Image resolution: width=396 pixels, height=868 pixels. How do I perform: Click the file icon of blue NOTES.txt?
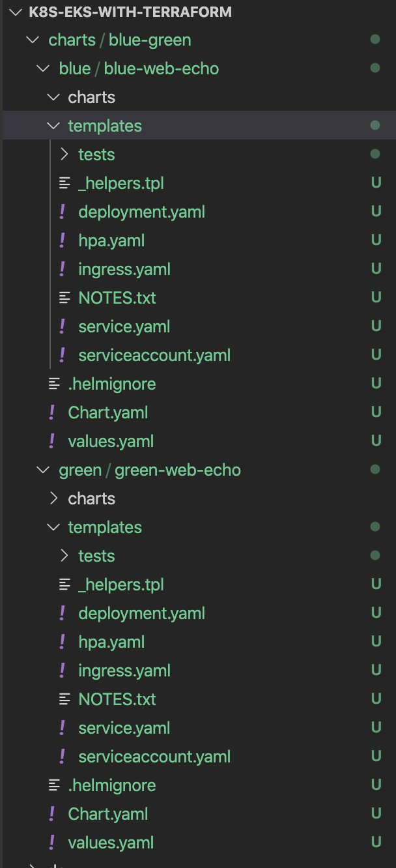pyautogui.click(x=64, y=298)
